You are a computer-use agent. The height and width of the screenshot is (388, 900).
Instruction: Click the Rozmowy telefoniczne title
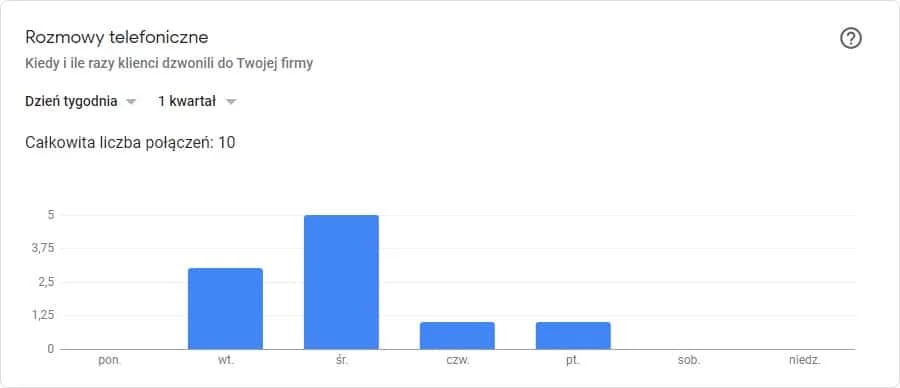(x=117, y=38)
